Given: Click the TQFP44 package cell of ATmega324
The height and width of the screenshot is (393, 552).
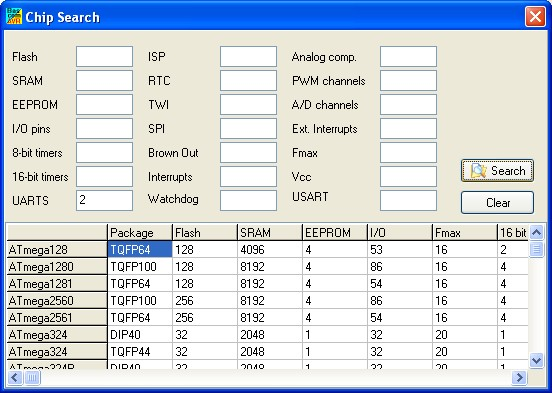Looking at the screenshot, I should 140,351.
